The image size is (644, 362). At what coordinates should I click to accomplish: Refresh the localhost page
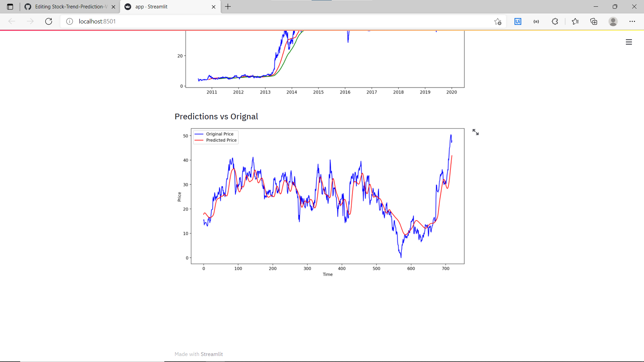pyautogui.click(x=49, y=21)
